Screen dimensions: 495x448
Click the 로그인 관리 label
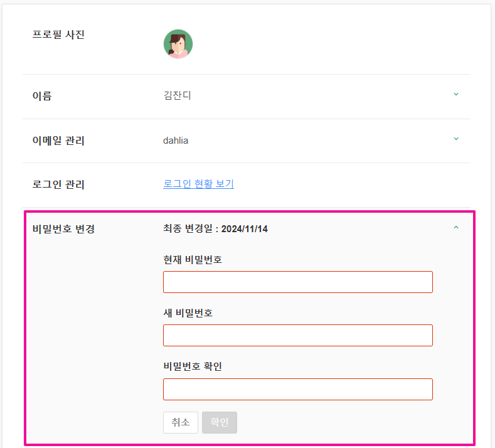(58, 184)
